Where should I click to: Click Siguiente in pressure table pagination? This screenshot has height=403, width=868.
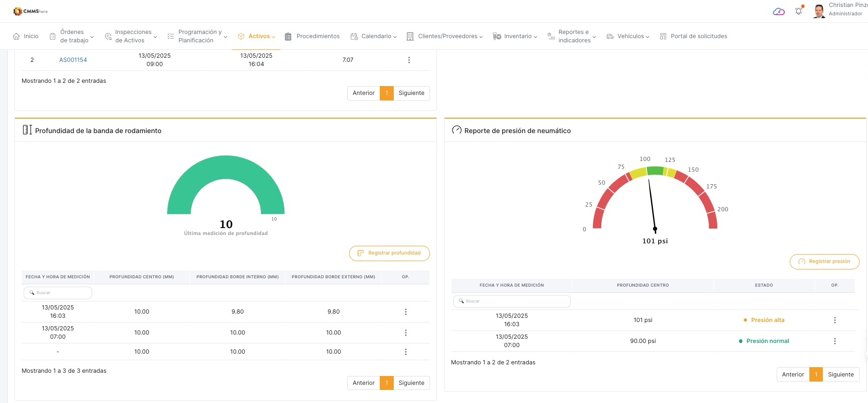point(841,375)
